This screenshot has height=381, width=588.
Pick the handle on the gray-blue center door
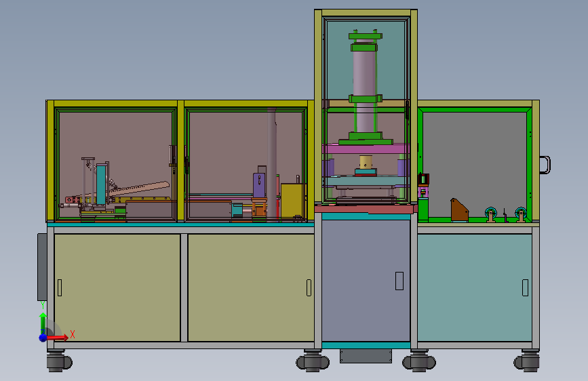[x=399, y=281]
